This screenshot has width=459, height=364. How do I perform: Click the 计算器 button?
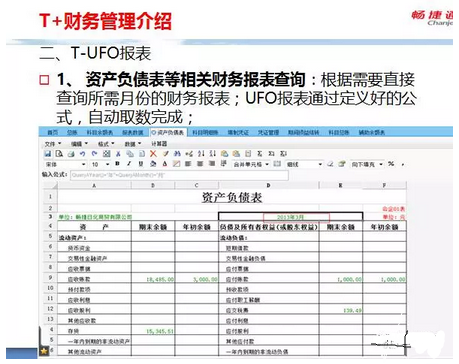(159, 144)
